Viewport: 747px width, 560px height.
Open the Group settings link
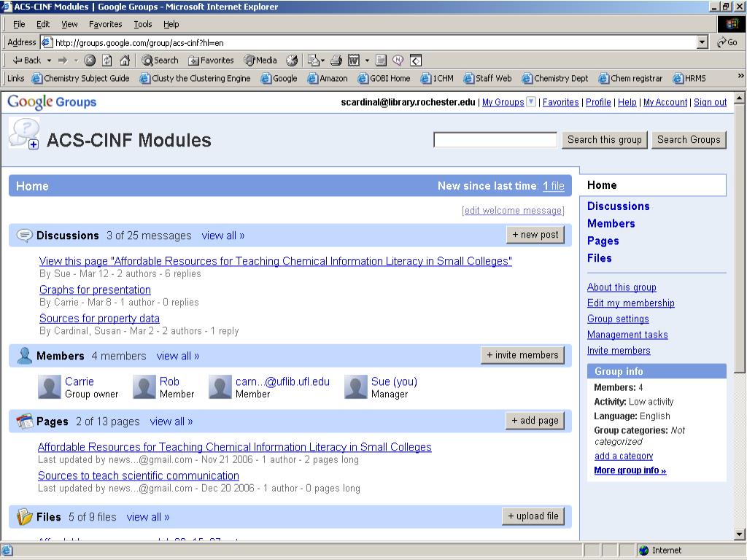click(618, 319)
